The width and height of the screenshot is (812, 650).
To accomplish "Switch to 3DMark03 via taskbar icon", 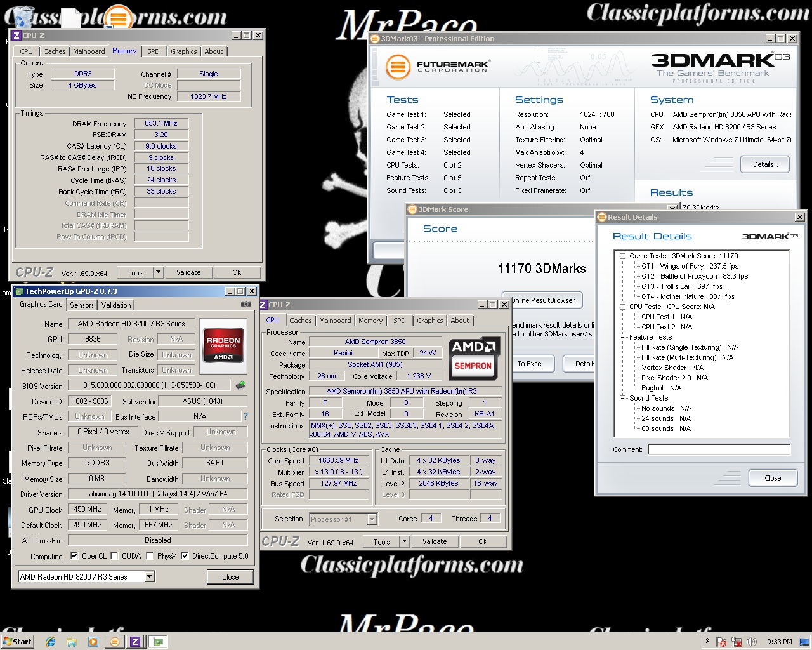I will pos(115,641).
